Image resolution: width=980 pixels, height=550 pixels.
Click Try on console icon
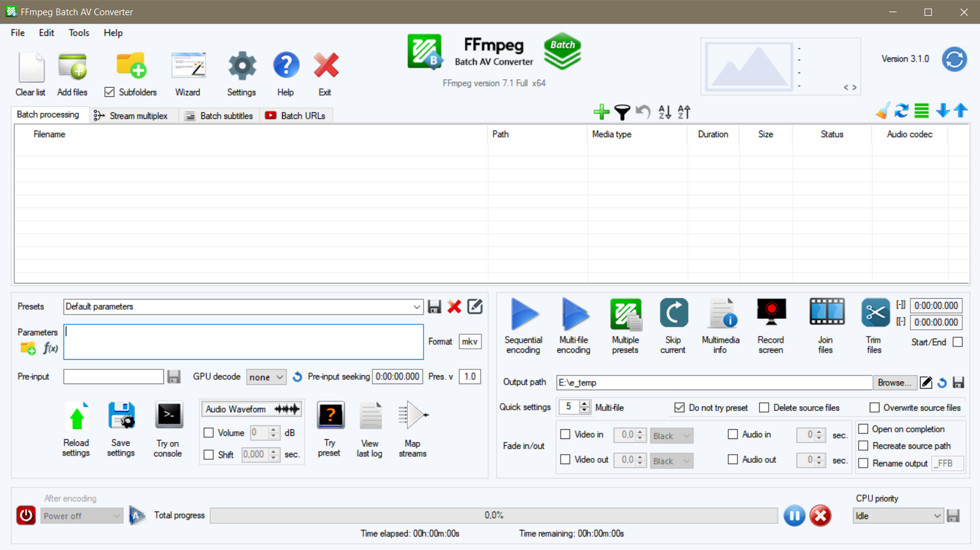[169, 416]
